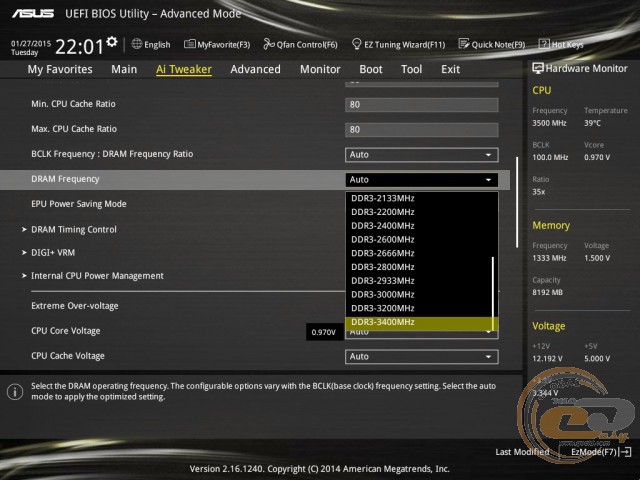The image size is (640, 480).
Task: Click memory frequency 1333 MHz value
Action: pos(549,258)
